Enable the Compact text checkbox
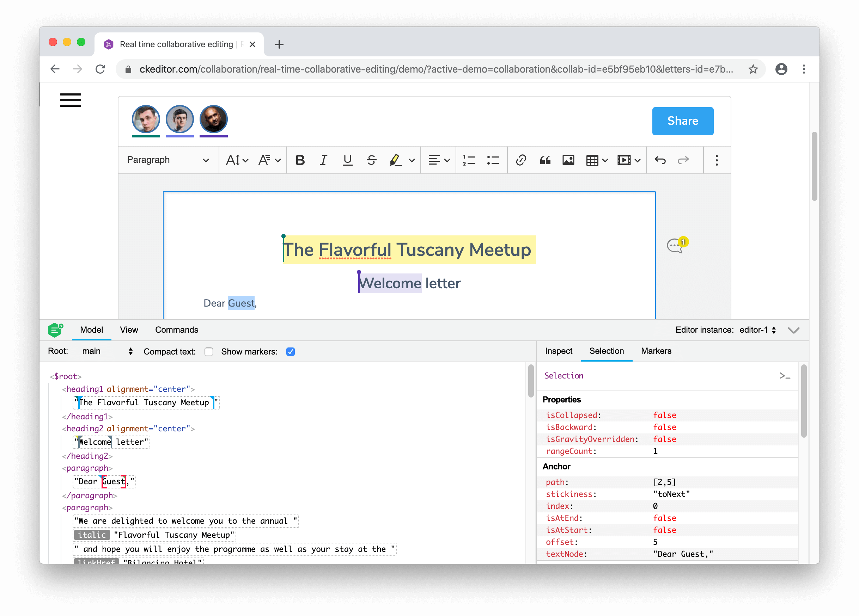This screenshot has height=616, width=859. (x=209, y=352)
